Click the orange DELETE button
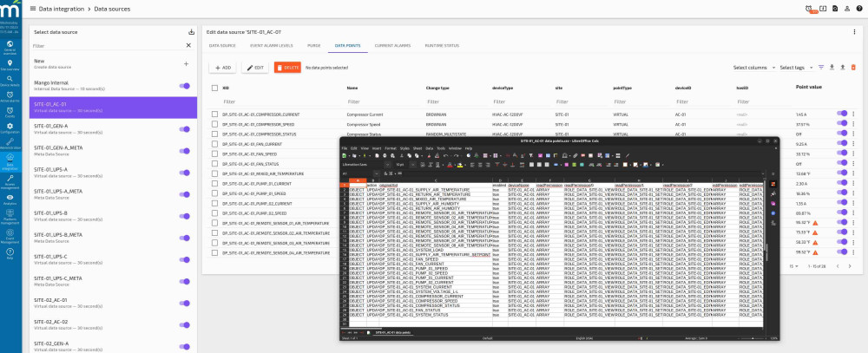This screenshot has width=868, height=353. [287, 67]
